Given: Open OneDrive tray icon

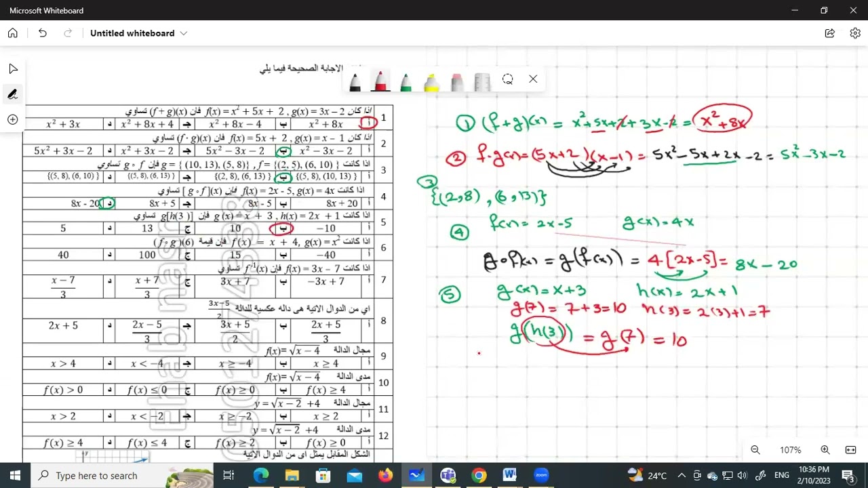Looking at the screenshot, I should [x=713, y=475].
